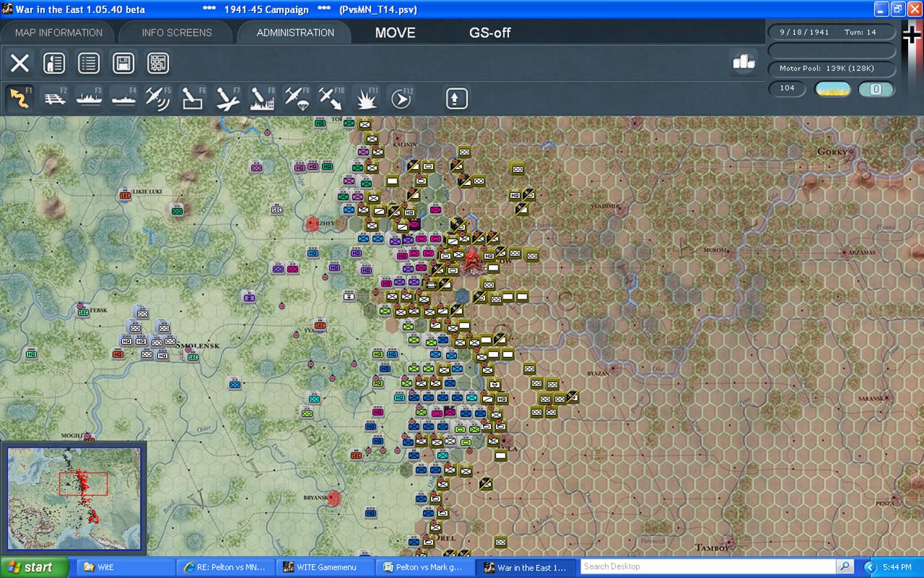Screen dimensions: 924x578
Task: Click the F11 battle sites explosion icon
Action: [366, 99]
